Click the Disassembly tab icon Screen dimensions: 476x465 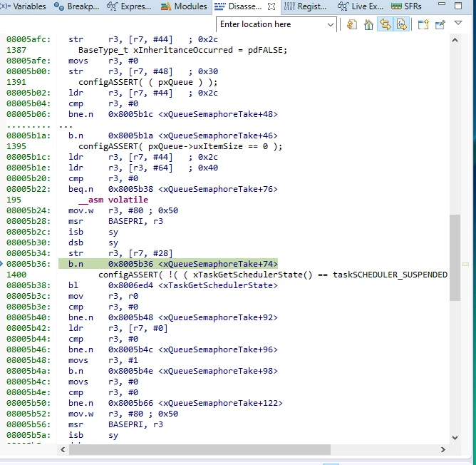coord(219,6)
